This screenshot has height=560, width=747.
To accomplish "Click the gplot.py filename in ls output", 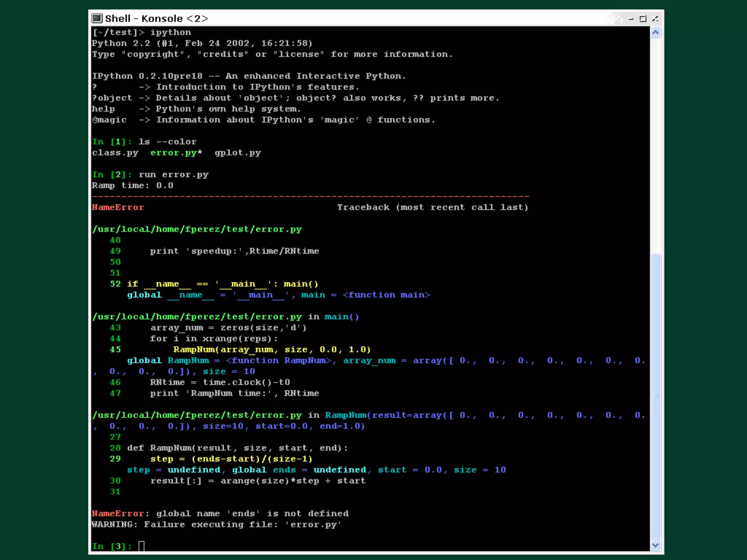I will (x=238, y=153).
